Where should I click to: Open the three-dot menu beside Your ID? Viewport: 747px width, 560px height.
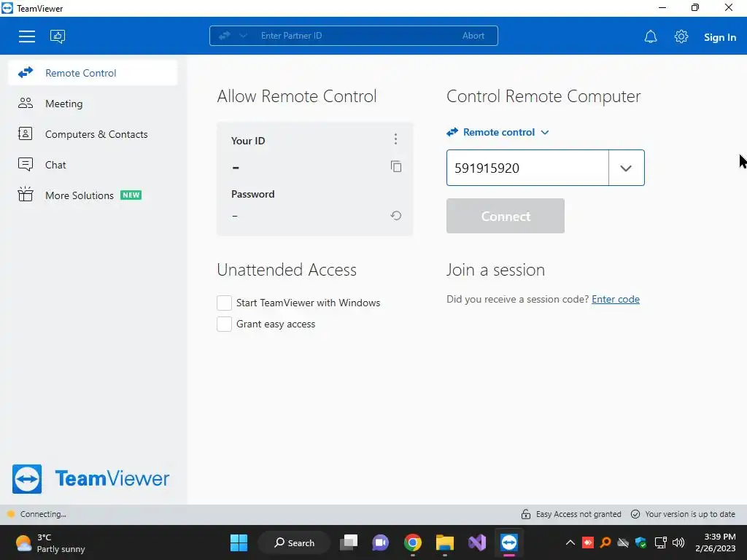pos(395,139)
